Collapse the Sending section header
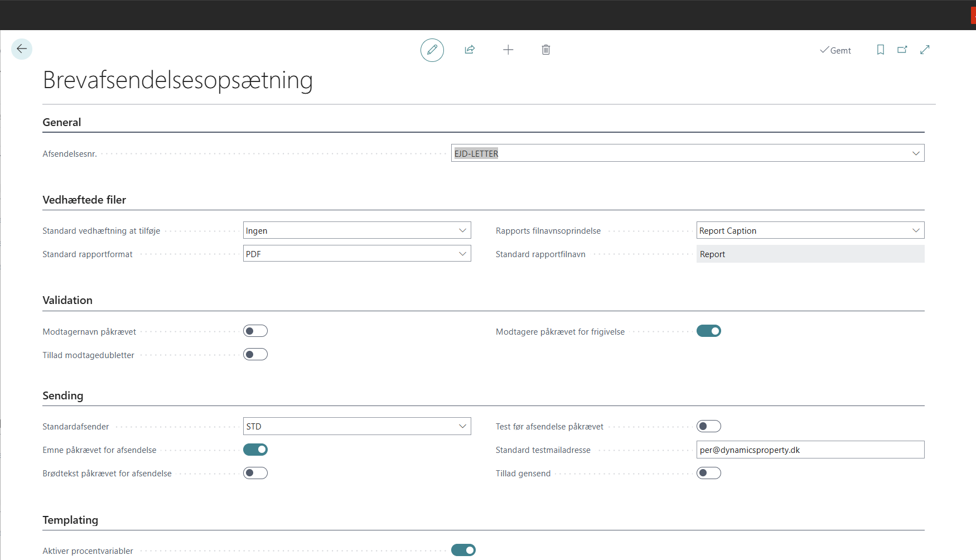Screen dimensions: 976x560 (63, 395)
